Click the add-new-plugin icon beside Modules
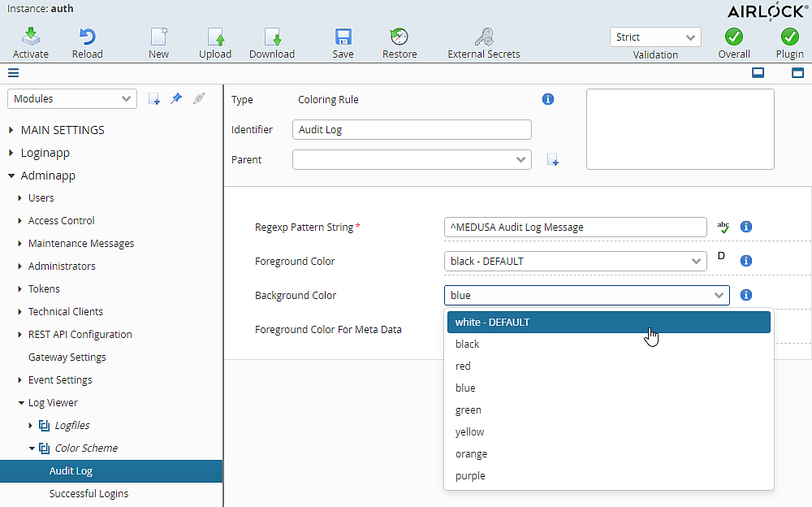This screenshot has width=812, height=507. click(x=153, y=98)
